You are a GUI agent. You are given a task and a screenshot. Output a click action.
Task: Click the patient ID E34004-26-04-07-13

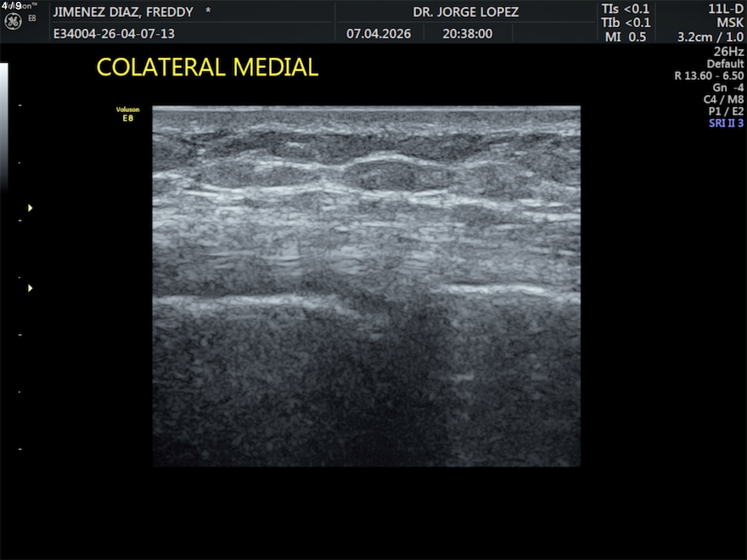click(x=114, y=34)
